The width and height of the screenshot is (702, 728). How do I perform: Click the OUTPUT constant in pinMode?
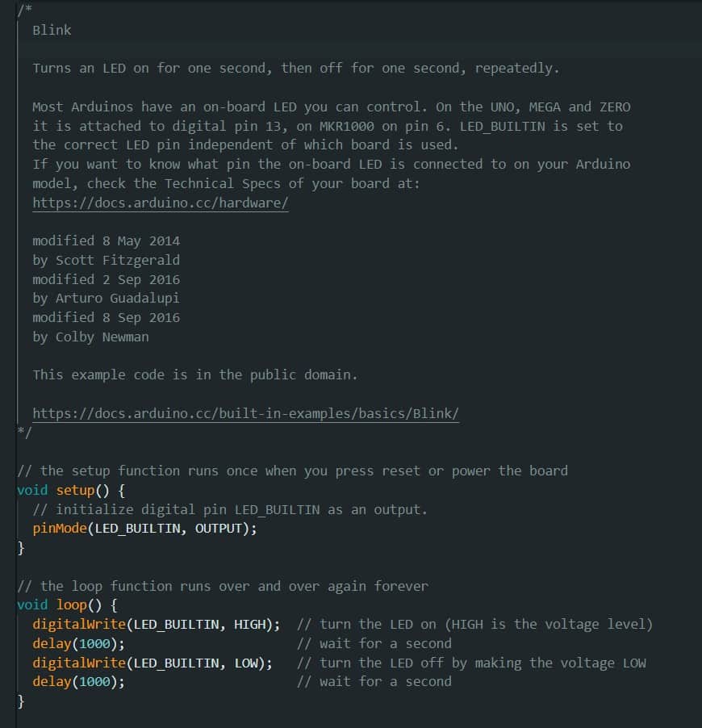click(x=222, y=529)
